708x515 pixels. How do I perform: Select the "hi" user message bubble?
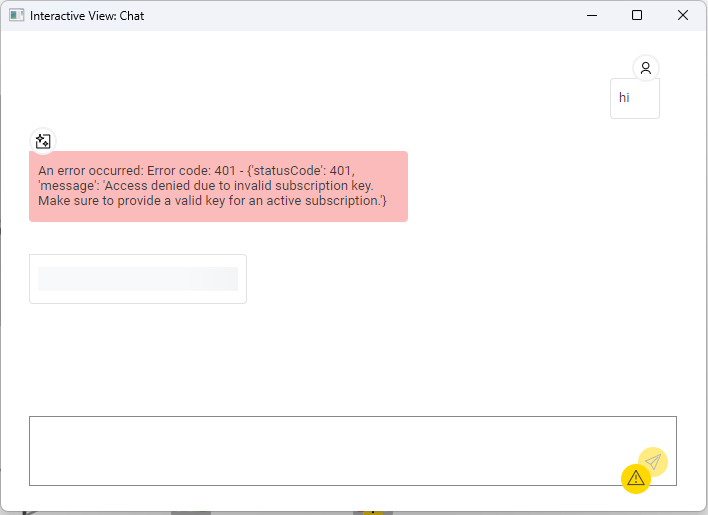(x=634, y=98)
